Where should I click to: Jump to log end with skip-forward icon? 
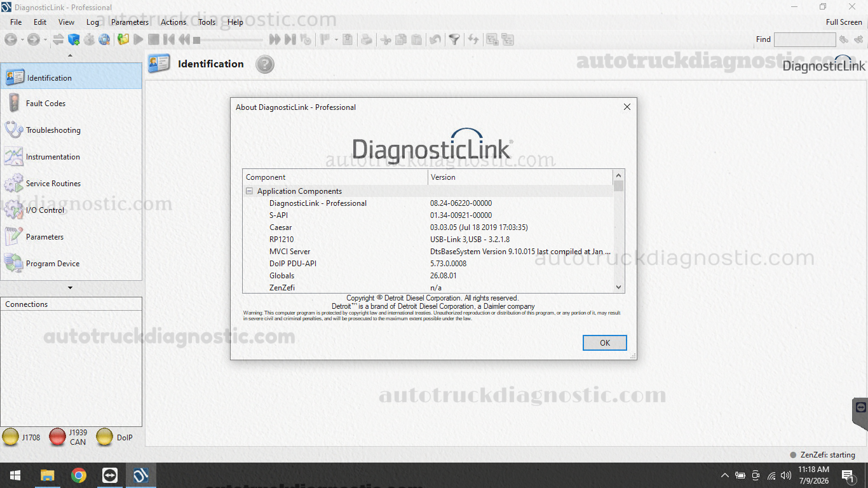tap(290, 39)
